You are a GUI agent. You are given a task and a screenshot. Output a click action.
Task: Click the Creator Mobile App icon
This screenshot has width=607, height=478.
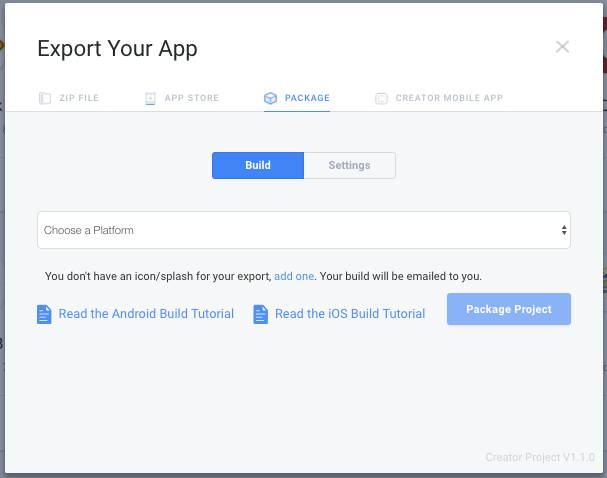point(381,98)
